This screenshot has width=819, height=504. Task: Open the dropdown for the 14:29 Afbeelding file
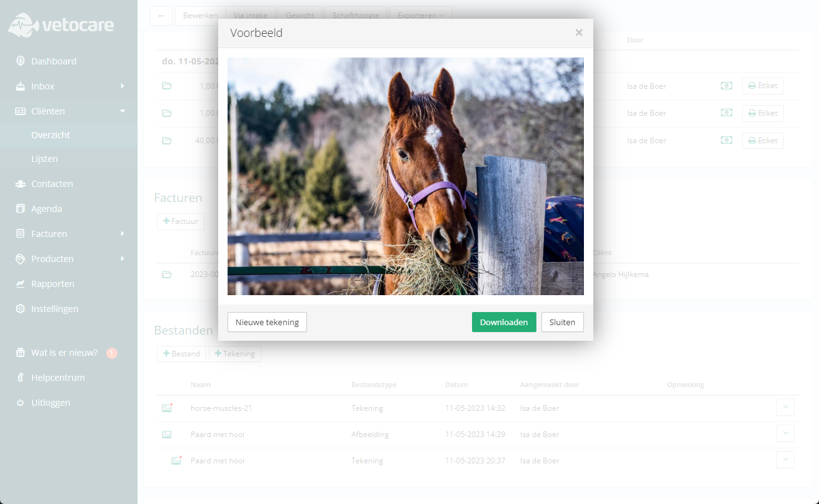785,433
